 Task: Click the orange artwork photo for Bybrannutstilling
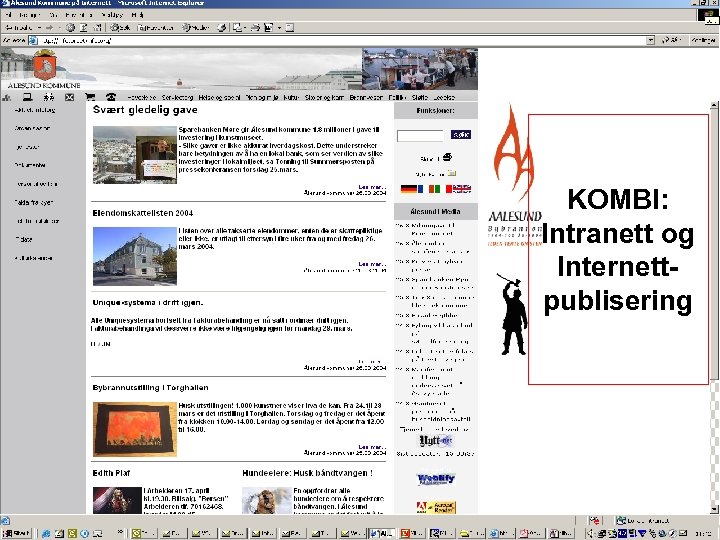pyautogui.click(x=135, y=429)
